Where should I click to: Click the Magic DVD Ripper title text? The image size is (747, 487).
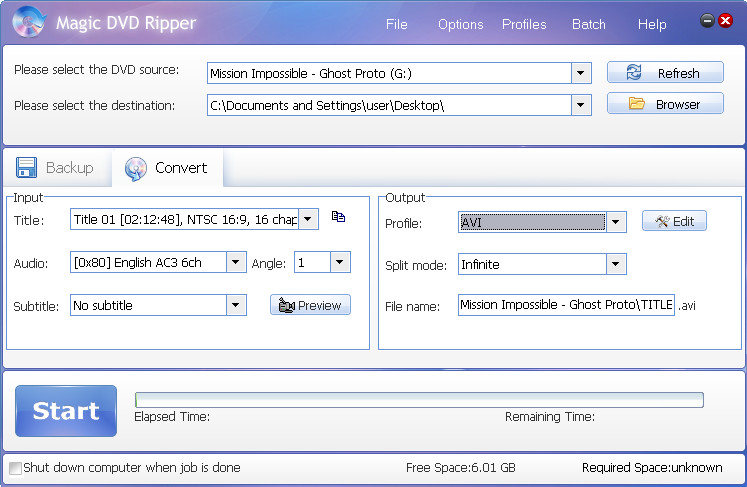126,23
